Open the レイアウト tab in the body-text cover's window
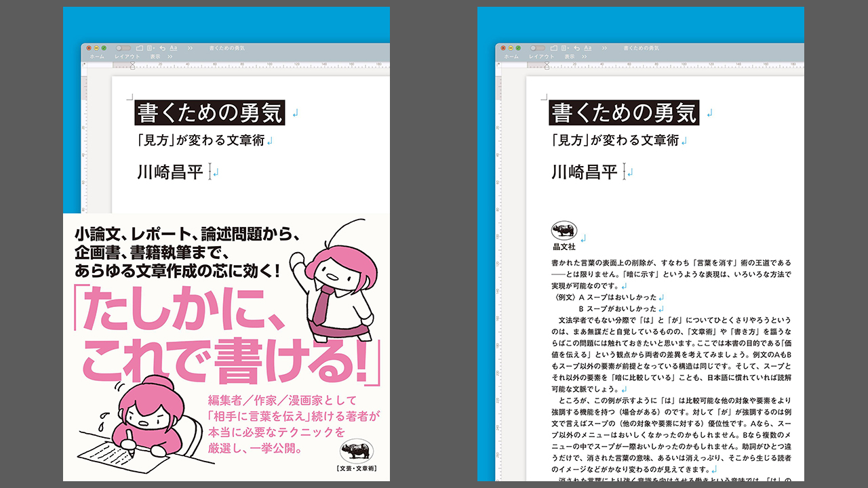Screen dimensions: 868x488 coord(542,57)
